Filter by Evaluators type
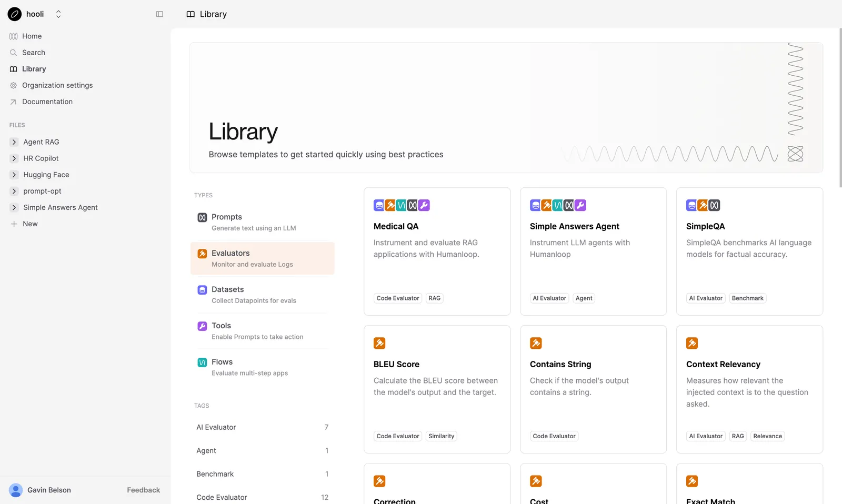The width and height of the screenshot is (842, 504). [x=262, y=258]
